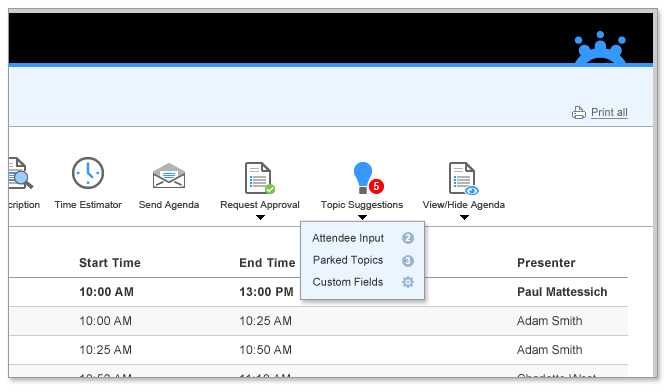
Task: Click the Presenter column header
Action: pyautogui.click(x=546, y=263)
